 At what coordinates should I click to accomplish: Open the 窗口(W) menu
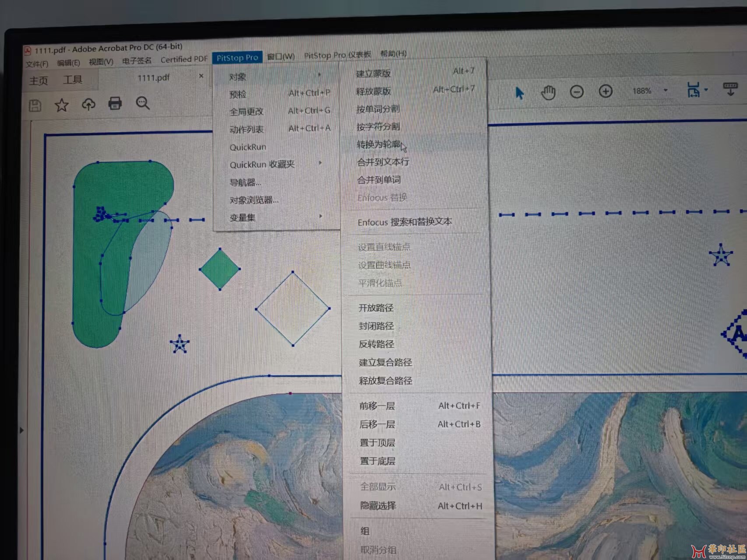click(x=281, y=56)
